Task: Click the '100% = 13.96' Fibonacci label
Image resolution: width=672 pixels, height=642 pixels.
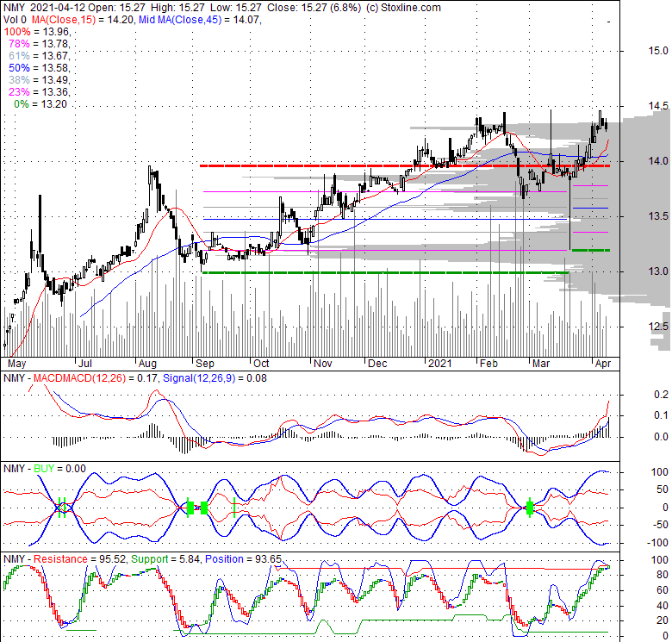Action: point(37,32)
